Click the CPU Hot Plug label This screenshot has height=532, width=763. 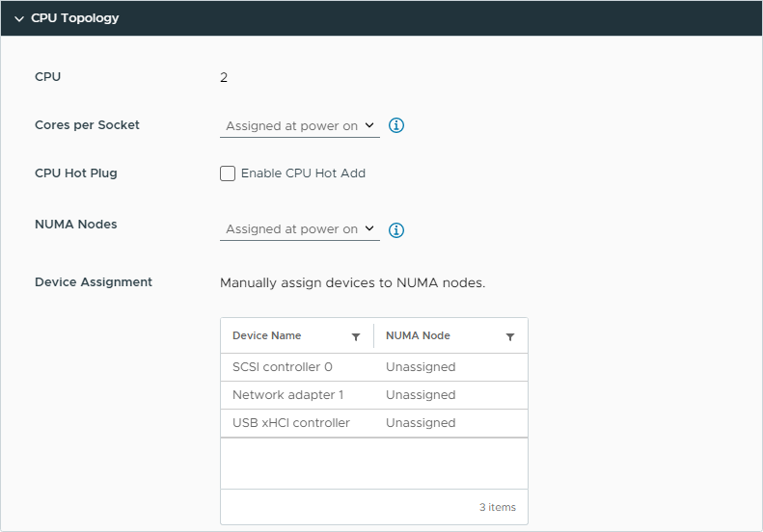tap(76, 173)
